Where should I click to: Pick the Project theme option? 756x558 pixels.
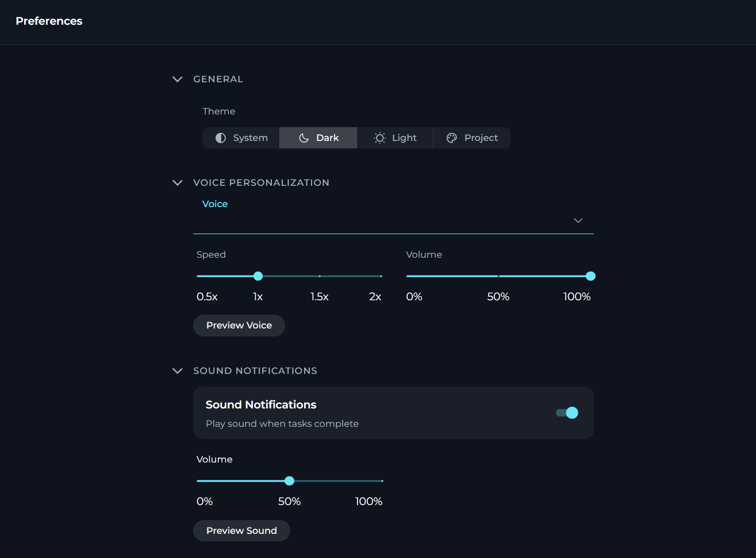tap(472, 138)
